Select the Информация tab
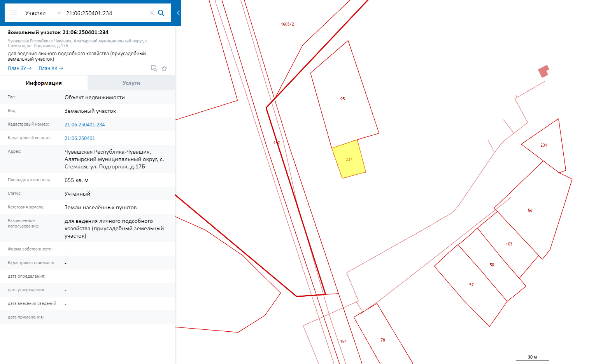The image size is (596, 364). point(44,83)
